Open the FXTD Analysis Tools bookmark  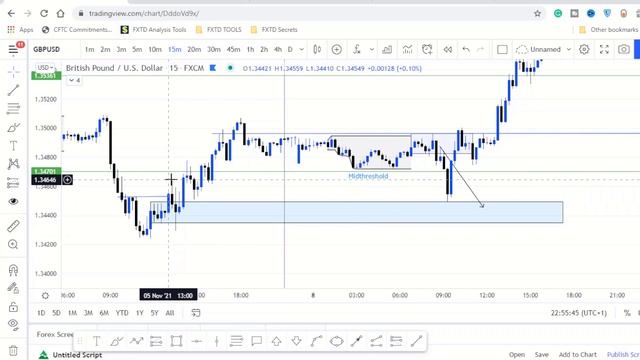pos(153,30)
